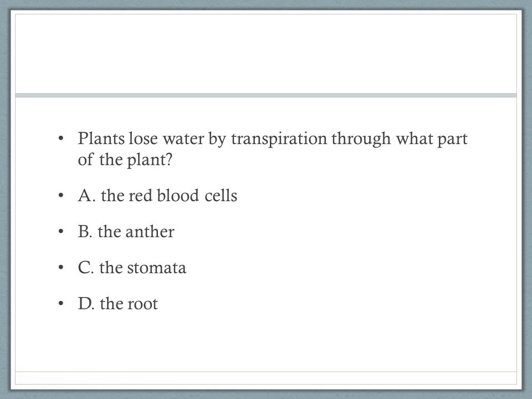Select answer A. the red blood cells

click(157, 196)
